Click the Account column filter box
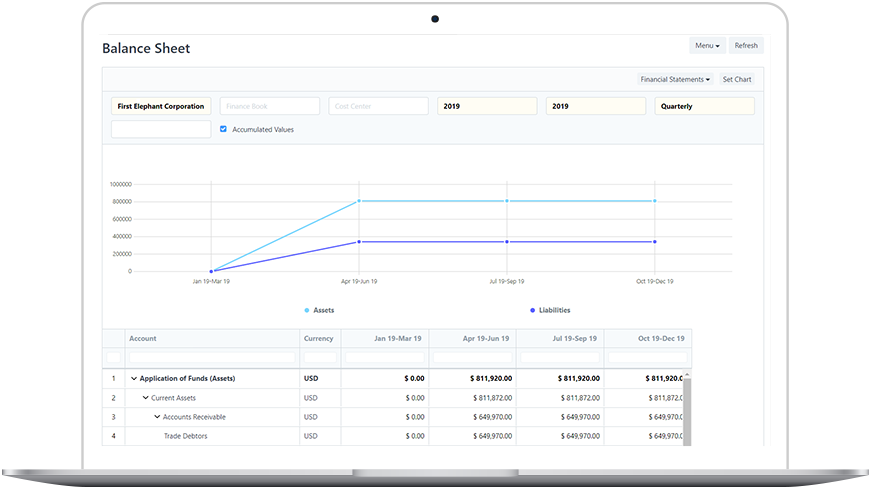 pos(212,357)
